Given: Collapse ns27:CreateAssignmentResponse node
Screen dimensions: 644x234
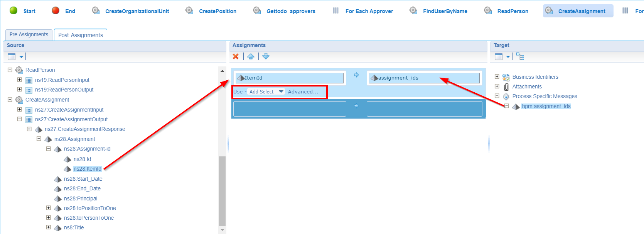Looking at the screenshot, I should click(29, 129).
